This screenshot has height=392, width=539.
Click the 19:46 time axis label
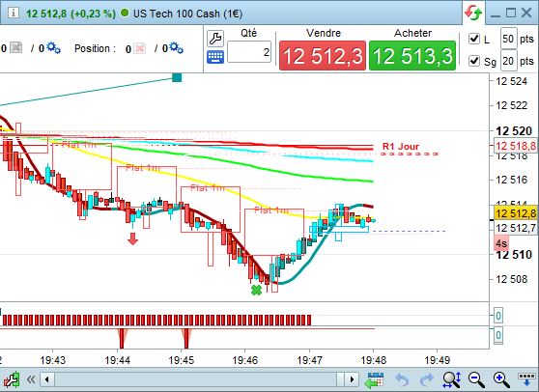click(245, 360)
